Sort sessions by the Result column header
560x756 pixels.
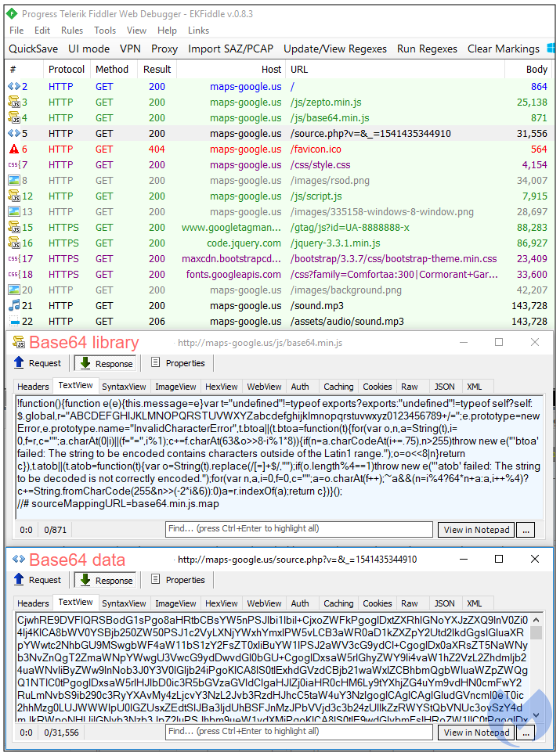pyautogui.click(x=157, y=69)
